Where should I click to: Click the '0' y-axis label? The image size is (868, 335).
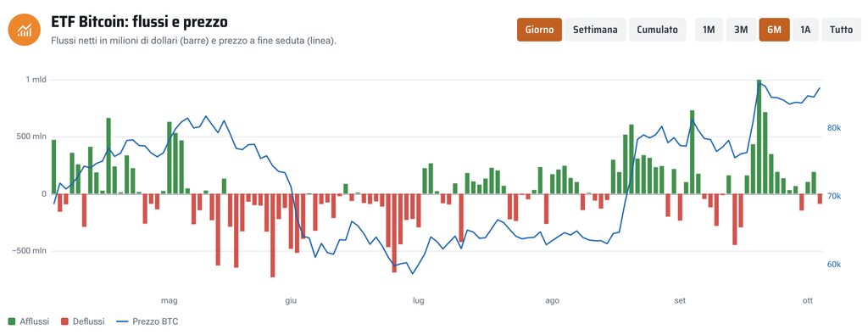44,194
